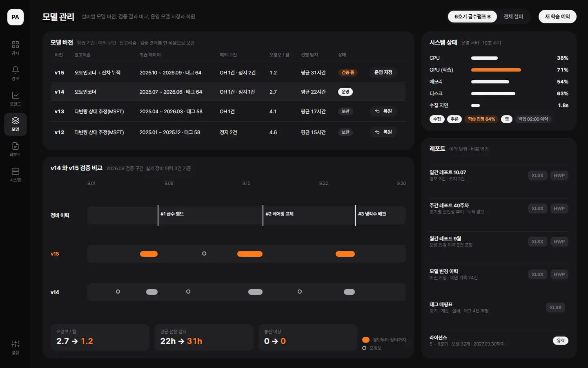Click the 복원 button for v12
The width and height of the screenshot is (588, 368).
pos(383,132)
